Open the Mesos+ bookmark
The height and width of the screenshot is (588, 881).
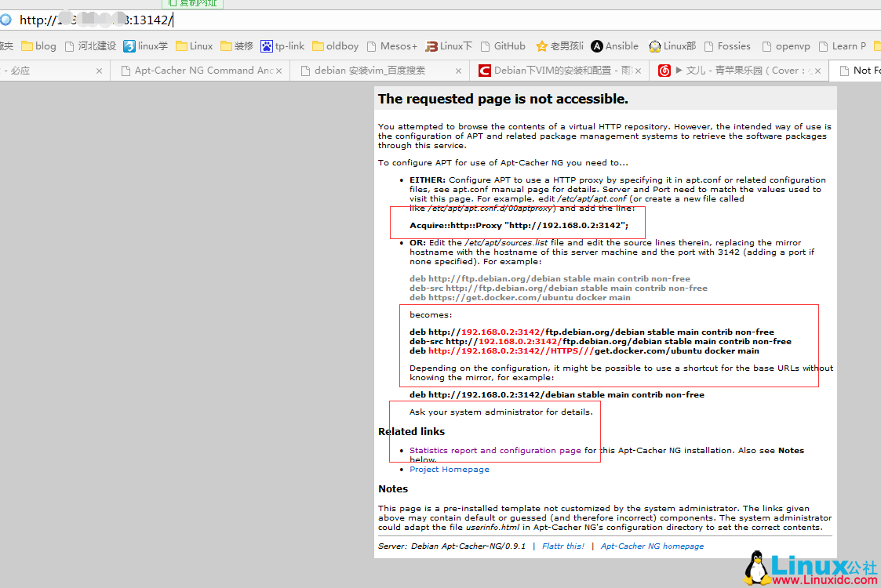pyautogui.click(x=392, y=46)
